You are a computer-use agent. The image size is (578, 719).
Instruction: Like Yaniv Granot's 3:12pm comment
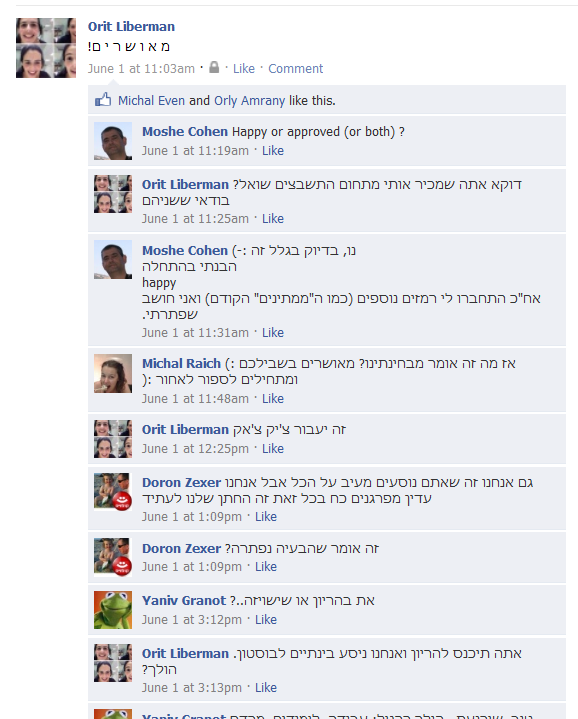point(266,619)
